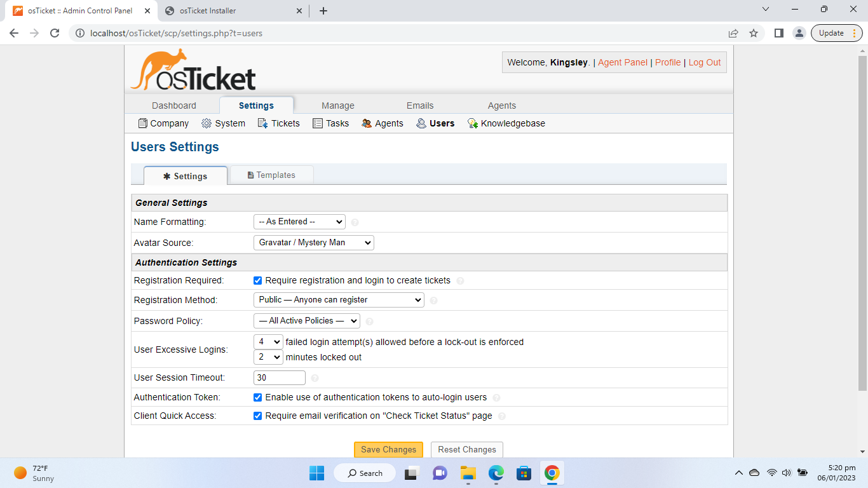
Task: Open Tickets settings icon
Action: [262, 123]
